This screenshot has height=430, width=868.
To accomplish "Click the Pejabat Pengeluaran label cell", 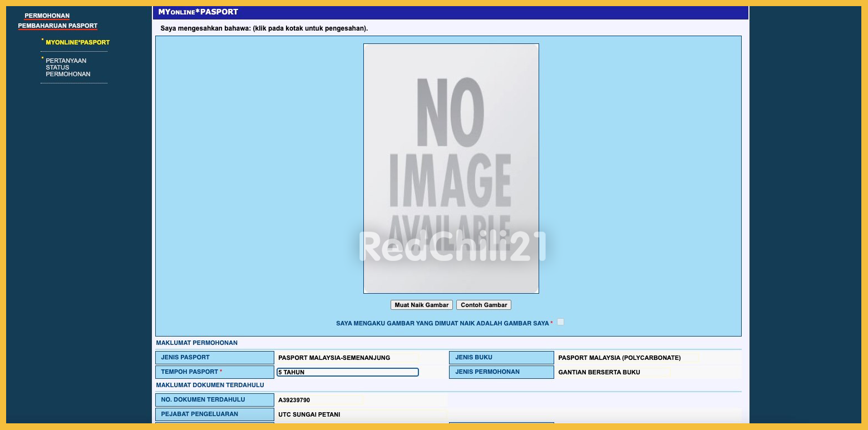I will [x=214, y=414].
